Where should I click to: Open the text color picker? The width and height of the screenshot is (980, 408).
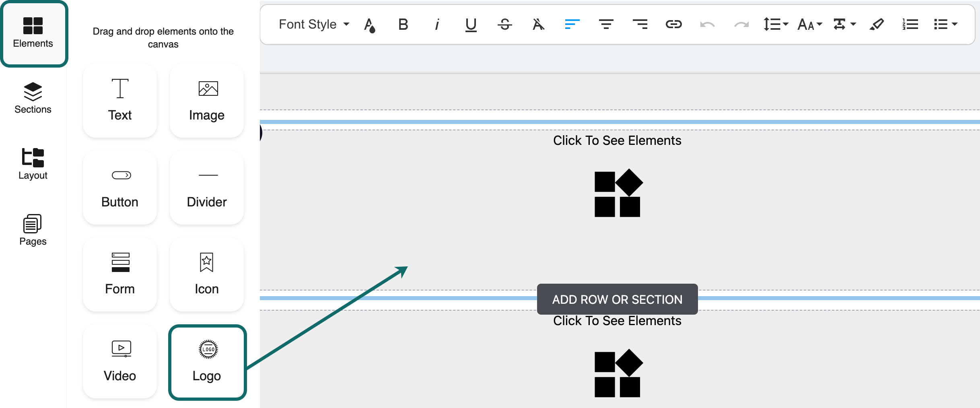(x=369, y=25)
